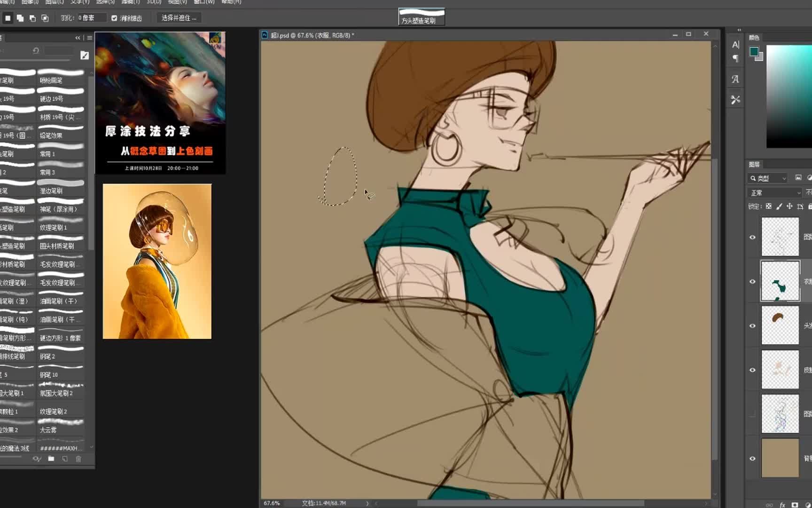
Task: Lock image pixels brush icon
Action: click(x=779, y=206)
